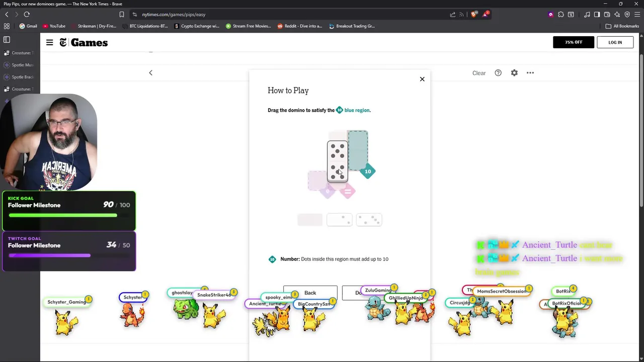Viewport: 644px width, 362px height.
Task: Click the 'How to Play' heading
Action: coord(288,90)
